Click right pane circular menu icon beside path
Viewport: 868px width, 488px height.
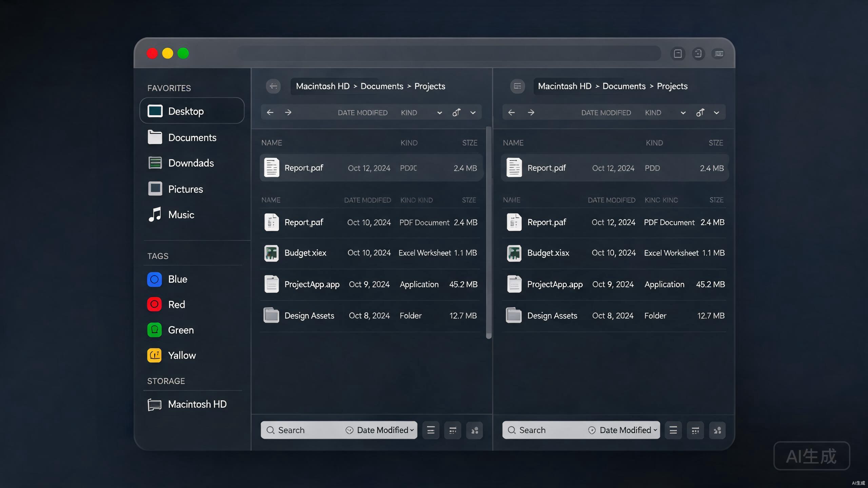pyautogui.click(x=517, y=86)
